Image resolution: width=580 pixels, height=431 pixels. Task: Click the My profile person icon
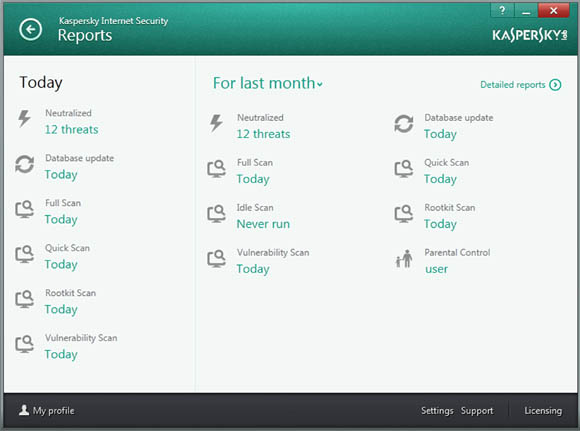tap(24, 410)
